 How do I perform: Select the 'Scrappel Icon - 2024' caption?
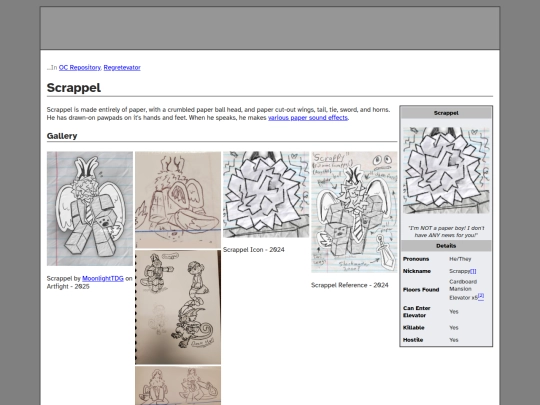[254, 250]
